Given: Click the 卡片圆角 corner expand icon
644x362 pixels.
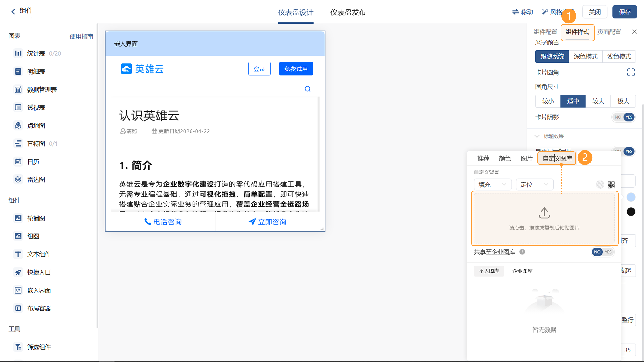Looking at the screenshot, I should [x=631, y=72].
